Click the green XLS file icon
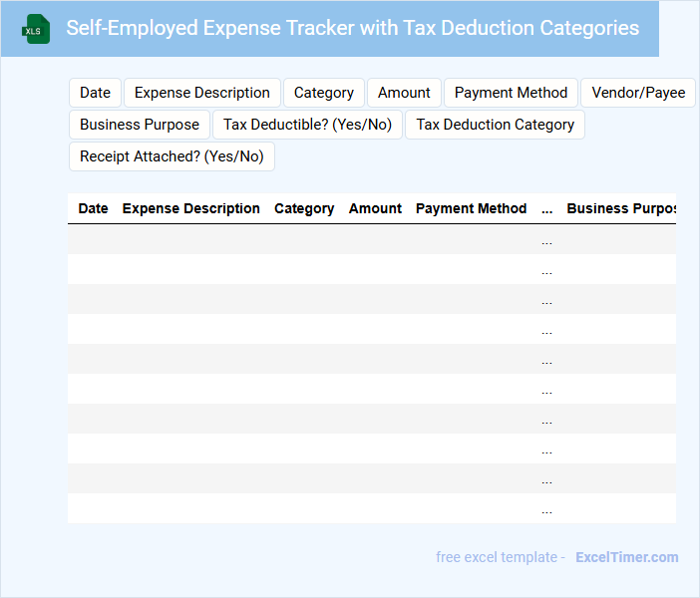This screenshot has height=598, width=700. pos(36,29)
